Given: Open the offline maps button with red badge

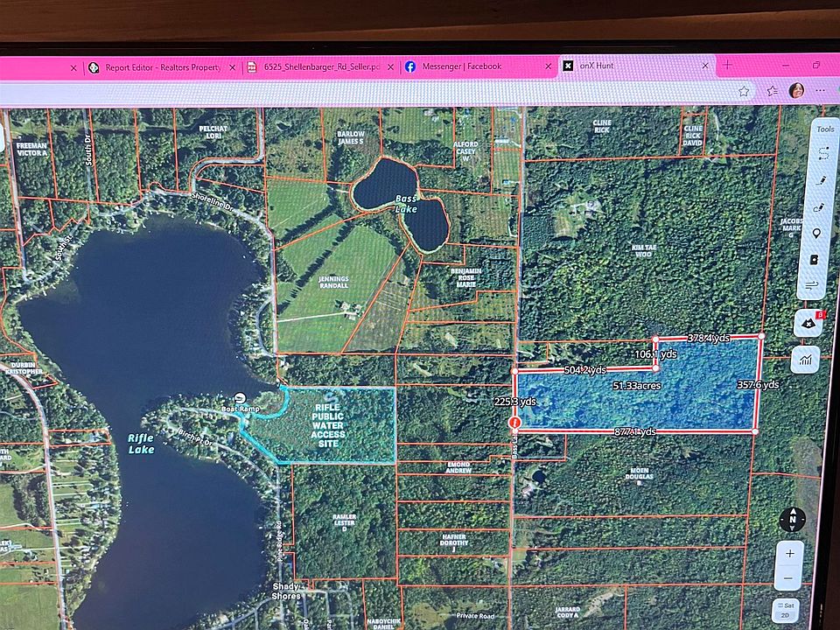Looking at the screenshot, I should pos(808,324).
